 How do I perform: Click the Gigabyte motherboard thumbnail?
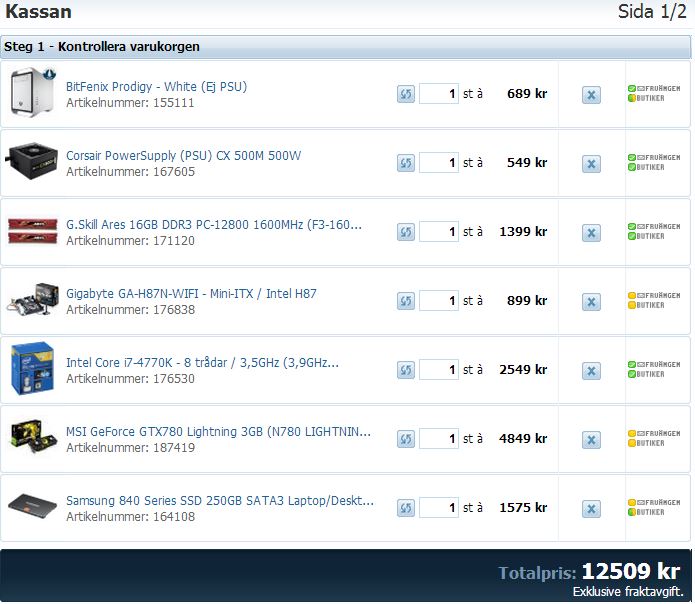pos(33,299)
